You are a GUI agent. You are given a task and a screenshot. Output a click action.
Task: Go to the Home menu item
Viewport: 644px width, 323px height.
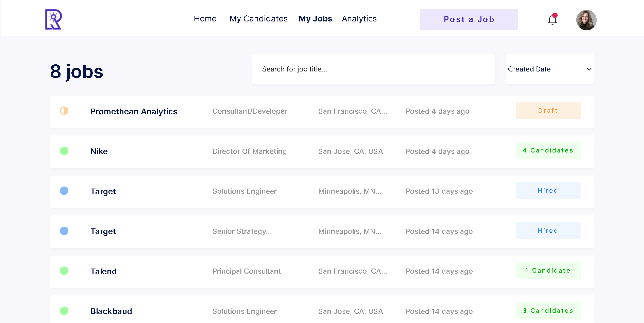(205, 19)
